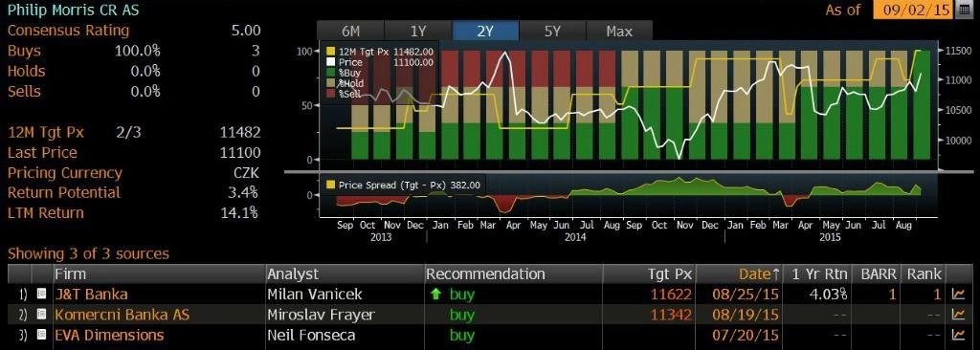The width and height of the screenshot is (980, 350).
Task: Open the Komercni Banka AS firm link
Action: [x=122, y=315]
